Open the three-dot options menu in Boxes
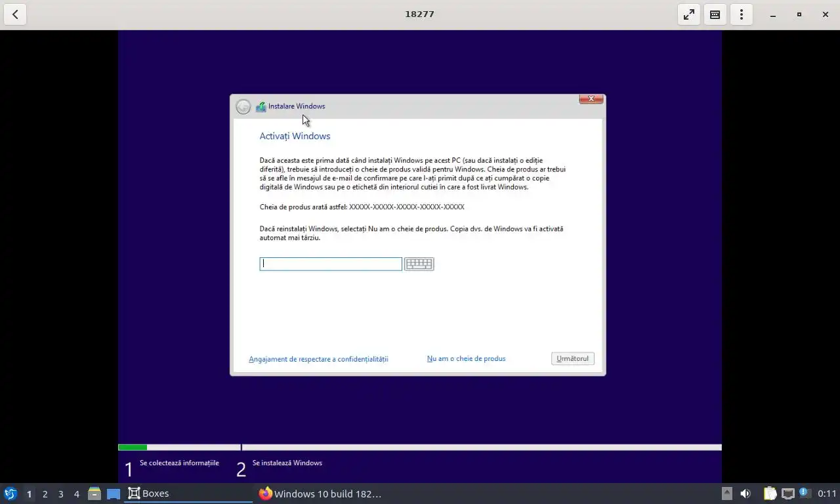This screenshot has height=504, width=840. coord(742,14)
